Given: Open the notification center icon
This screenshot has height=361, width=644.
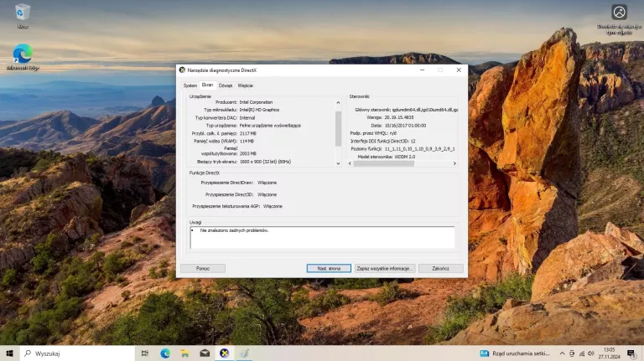Looking at the screenshot, I should [631, 353].
